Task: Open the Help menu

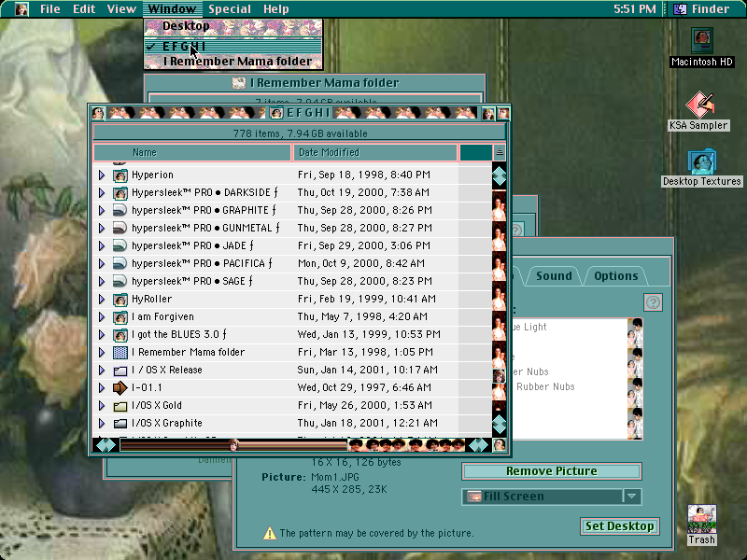Action: pos(275,9)
